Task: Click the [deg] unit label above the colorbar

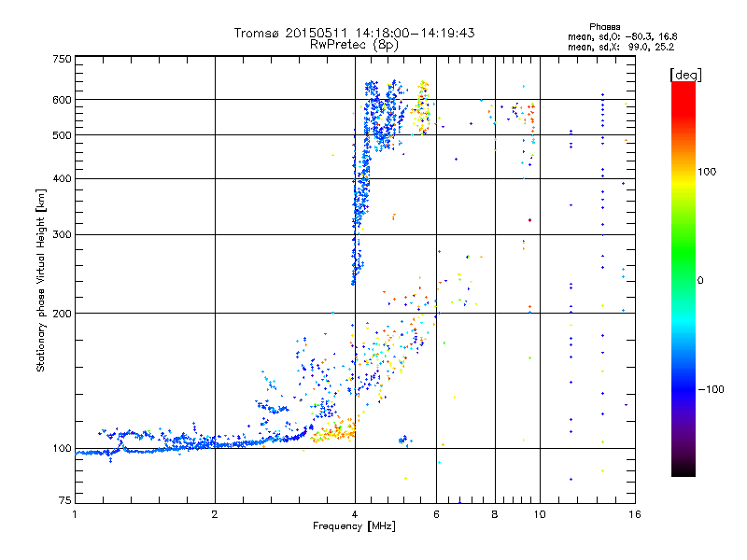Action: [x=685, y=74]
